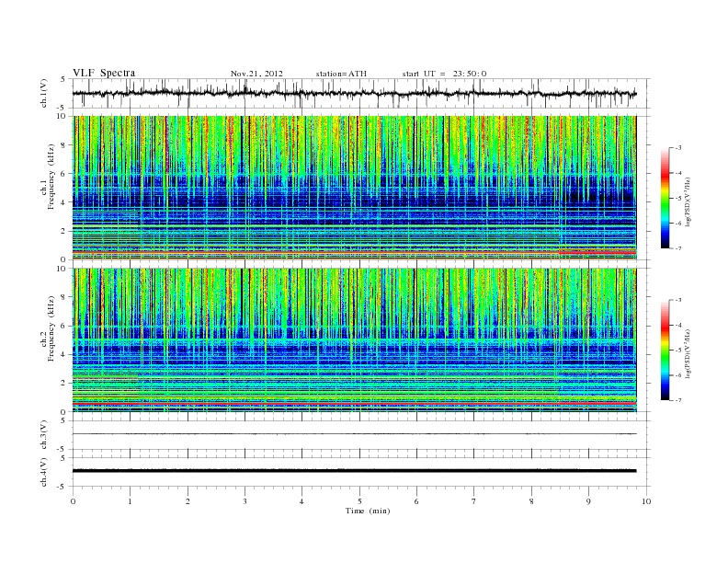Click time axis tick label "0"

tap(73, 501)
